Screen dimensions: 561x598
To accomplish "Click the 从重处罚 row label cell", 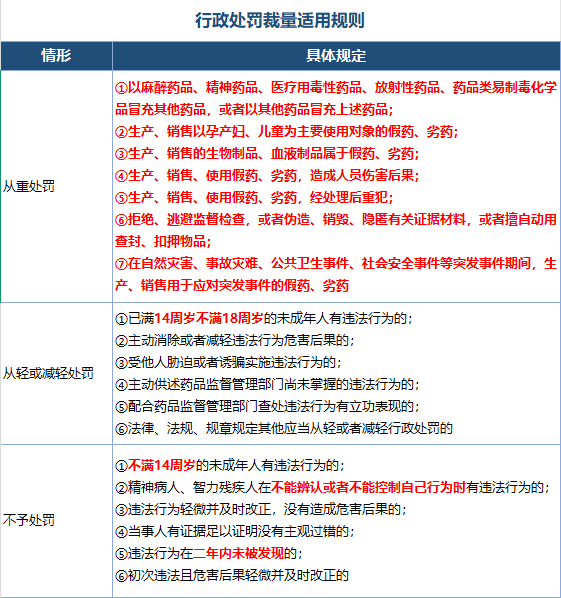I will tap(56, 186).
